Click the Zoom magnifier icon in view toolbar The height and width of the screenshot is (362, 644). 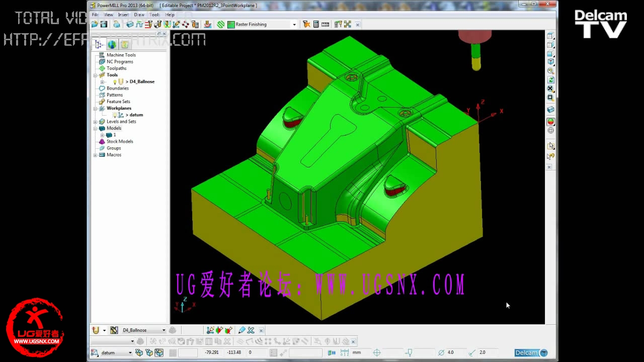550,70
